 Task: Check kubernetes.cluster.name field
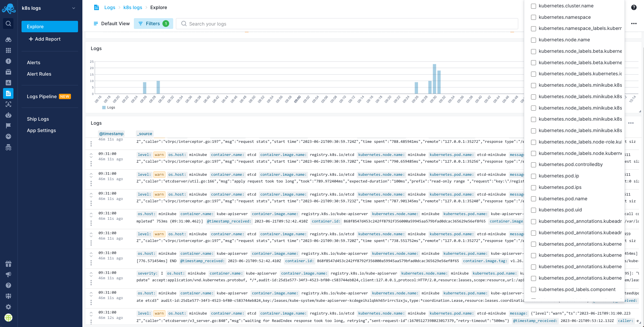533,6
